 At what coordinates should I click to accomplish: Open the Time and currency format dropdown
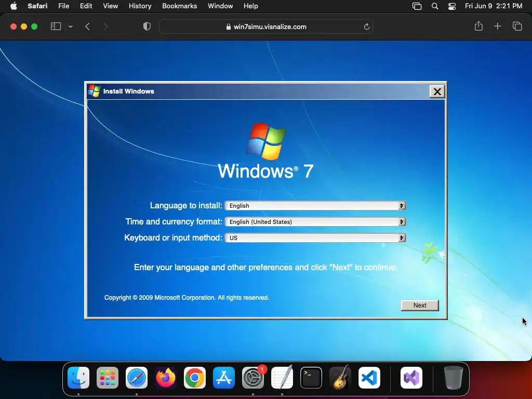pos(315,222)
